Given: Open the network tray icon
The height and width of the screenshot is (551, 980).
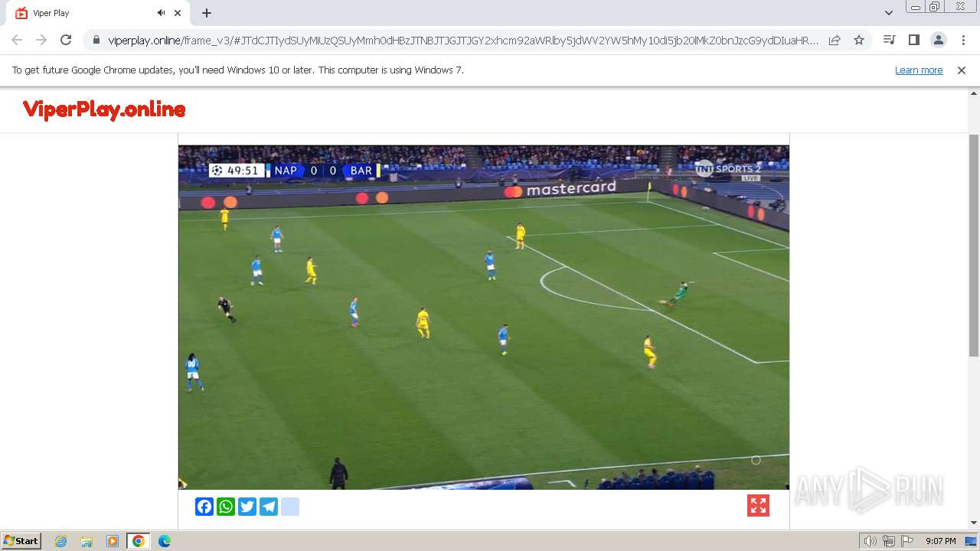Looking at the screenshot, I should click(889, 541).
